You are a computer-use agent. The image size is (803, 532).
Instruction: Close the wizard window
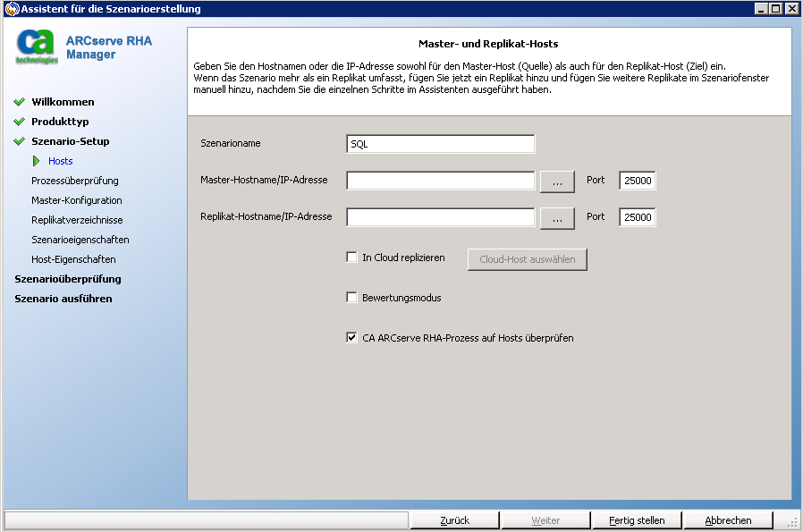791,9
